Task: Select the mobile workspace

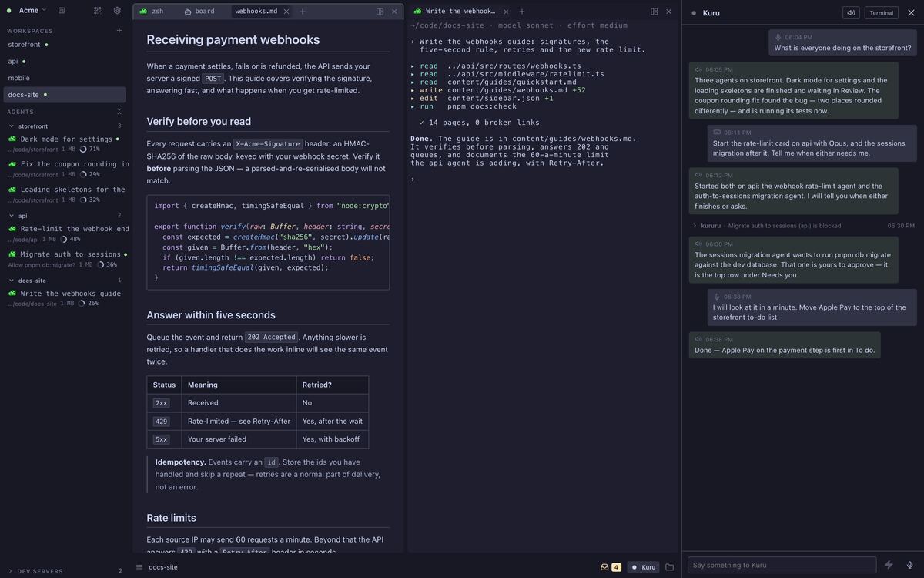Action: pyautogui.click(x=65, y=78)
